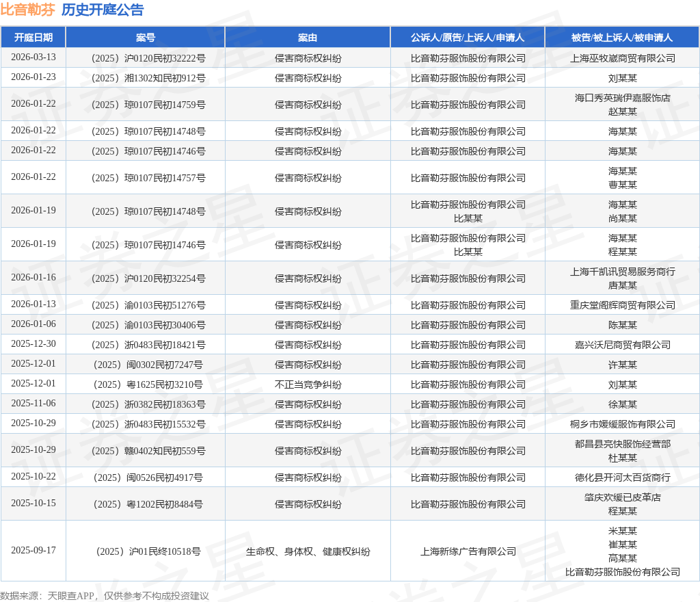700x602 pixels.
Task: Click the 被告/被上诉人/被申请人 column header
Action: coord(622,38)
